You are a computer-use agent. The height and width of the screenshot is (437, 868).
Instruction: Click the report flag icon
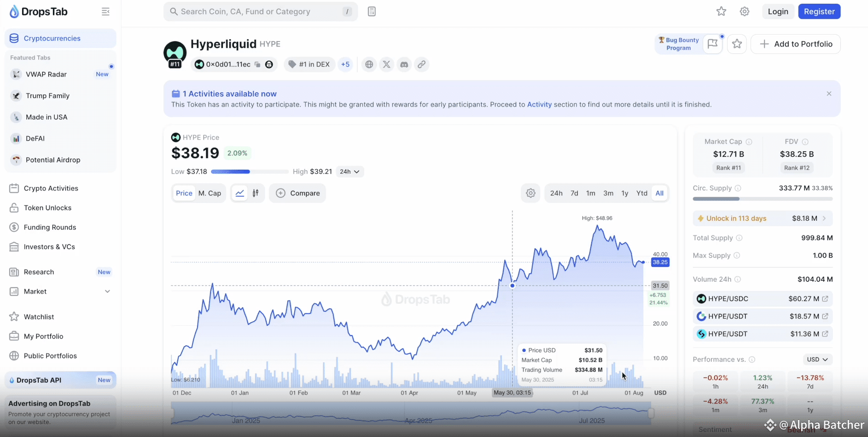(x=712, y=44)
